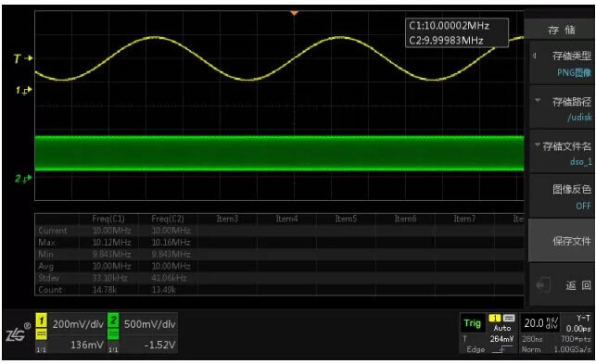Select the channel 2 ground level marker

coord(23,178)
